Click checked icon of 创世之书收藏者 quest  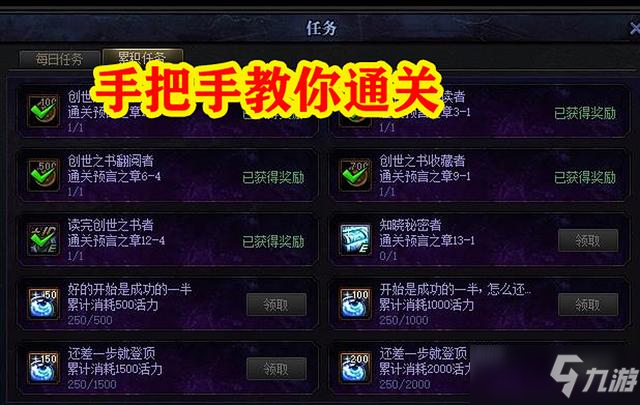click(355, 176)
